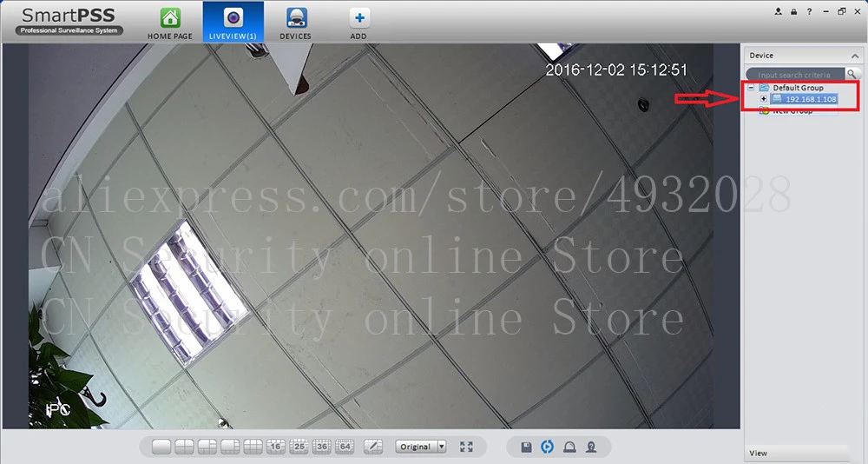The height and width of the screenshot is (464, 868).
Task: Click the Add tab with plus icon
Action: click(358, 23)
